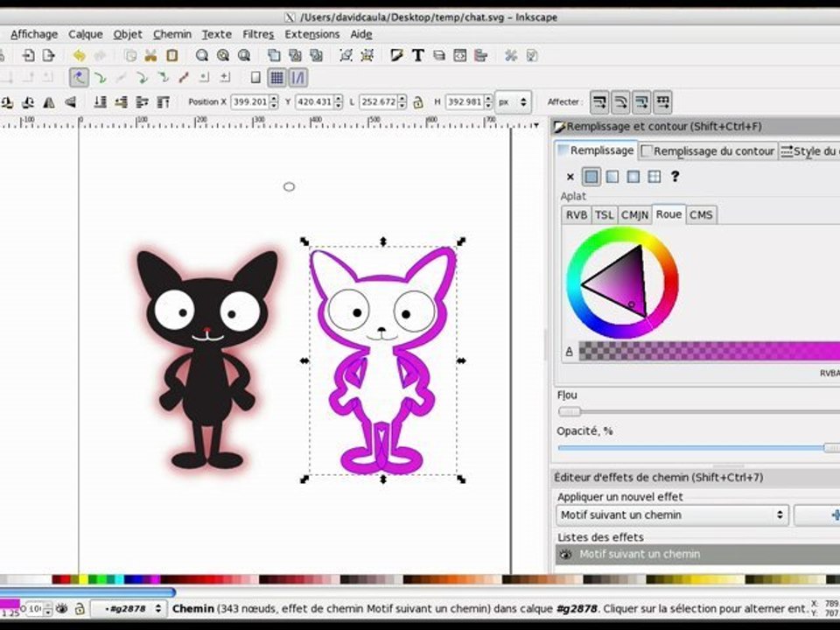Create a clone of the selection
The width and height of the screenshot is (840, 630).
(295, 56)
